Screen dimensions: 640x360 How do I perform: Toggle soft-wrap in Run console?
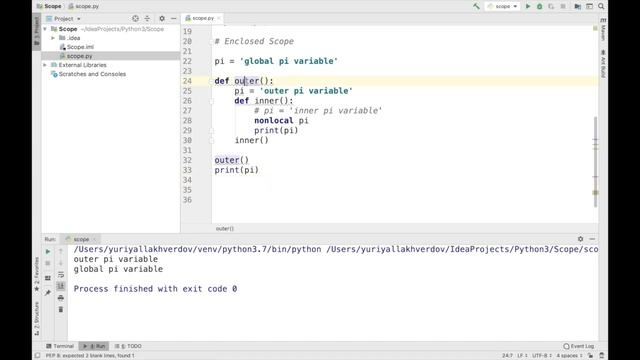(61, 275)
